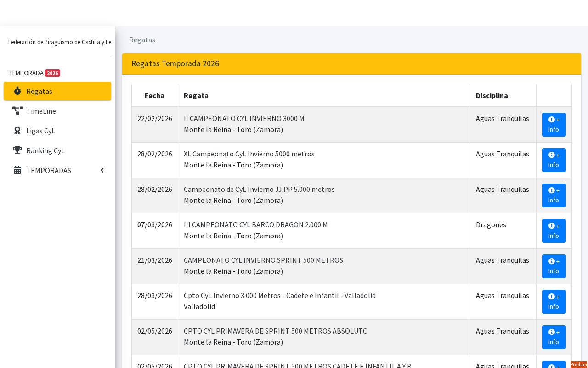Click the ribbon award icon for Ligas CyL

click(x=17, y=131)
